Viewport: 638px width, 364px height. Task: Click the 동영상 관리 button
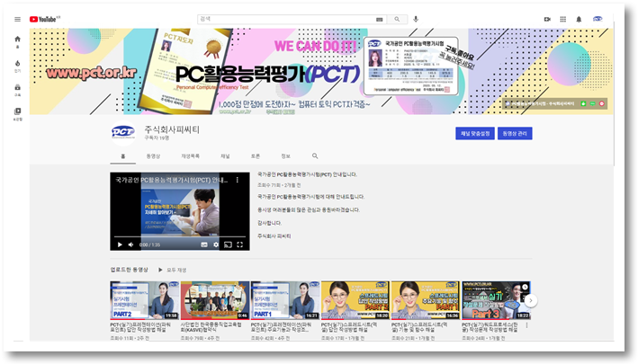(515, 133)
